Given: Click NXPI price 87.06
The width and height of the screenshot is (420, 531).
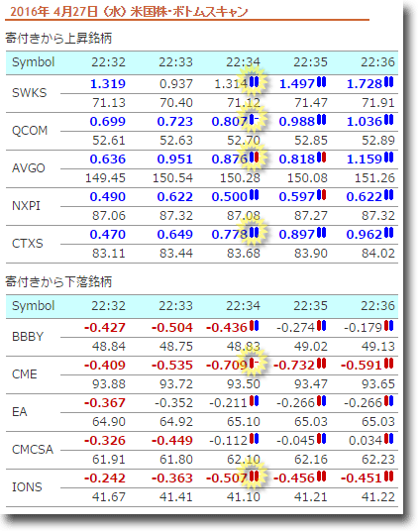Looking at the screenshot, I should point(109,215).
